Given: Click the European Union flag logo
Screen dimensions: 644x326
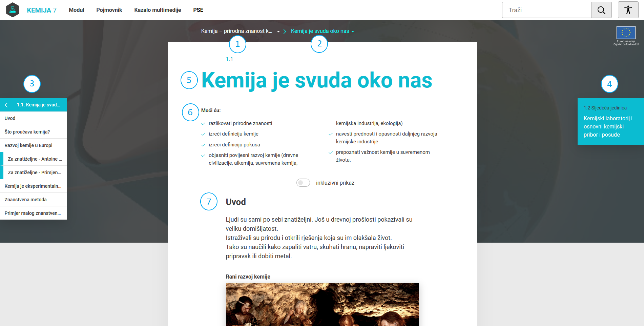Looking at the screenshot, I should point(626,33).
